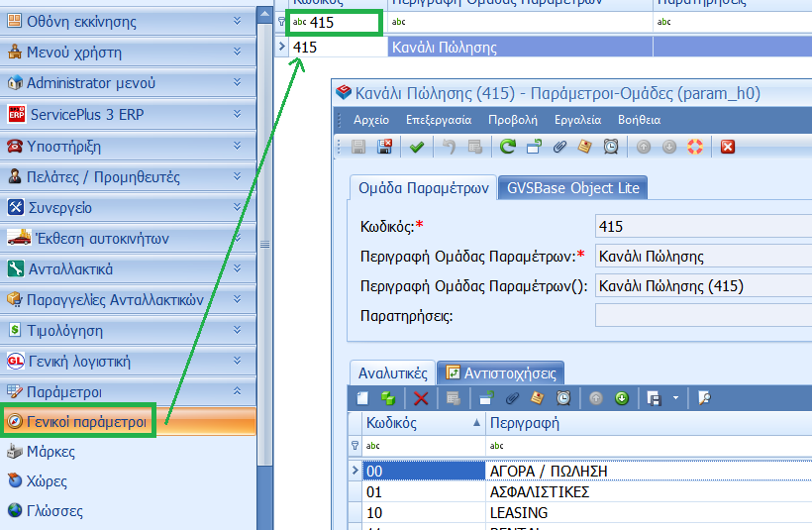The height and width of the screenshot is (530, 812).
Task: Open the Τιμολόγηση sidebar group
Action: (128, 331)
